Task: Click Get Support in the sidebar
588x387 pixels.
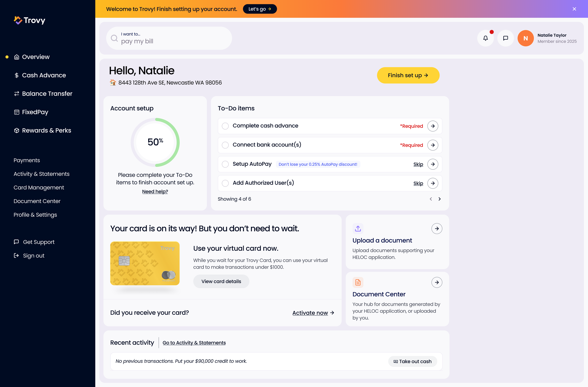Action: coord(34,242)
